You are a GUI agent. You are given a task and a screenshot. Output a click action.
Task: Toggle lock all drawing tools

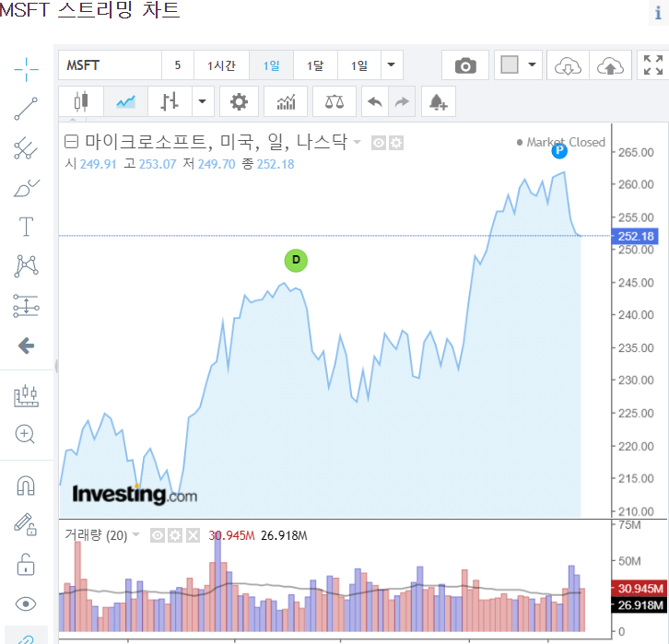tap(26, 564)
